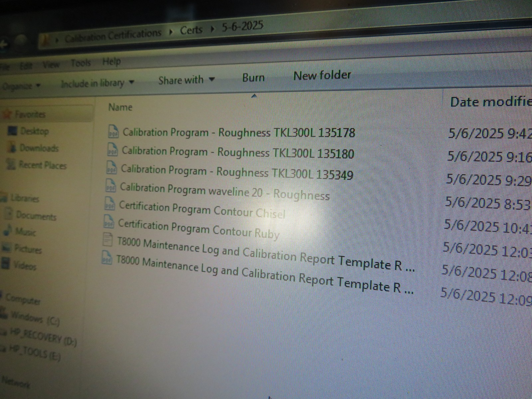Create a New folder
The image size is (532, 399).
click(x=322, y=75)
